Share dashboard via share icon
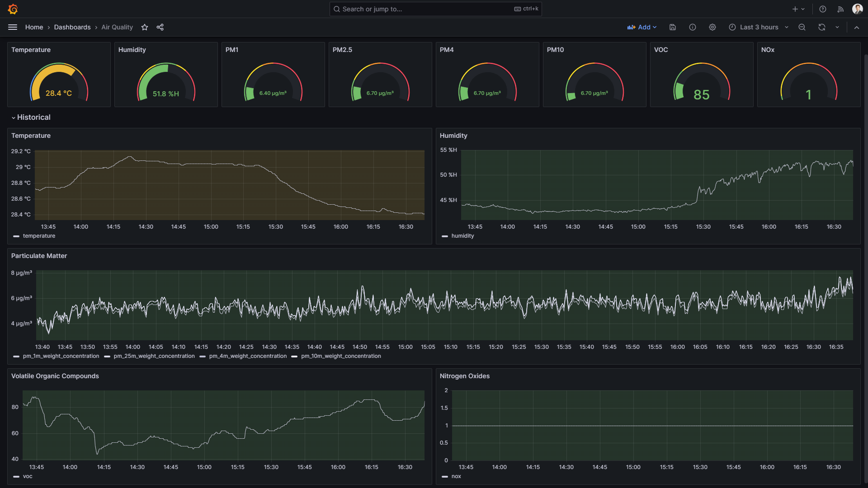 coord(160,27)
